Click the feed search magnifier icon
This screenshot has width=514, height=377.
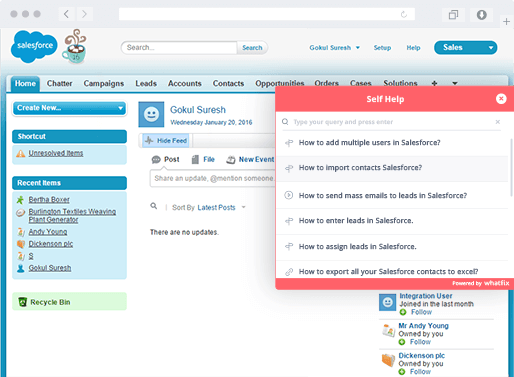[154, 206]
